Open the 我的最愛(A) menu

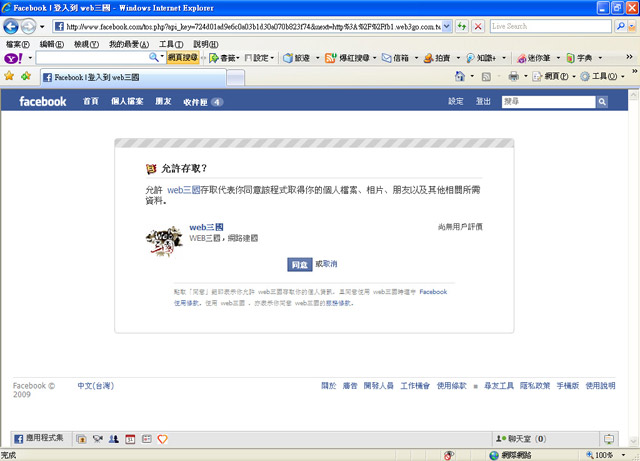pyautogui.click(x=129, y=44)
